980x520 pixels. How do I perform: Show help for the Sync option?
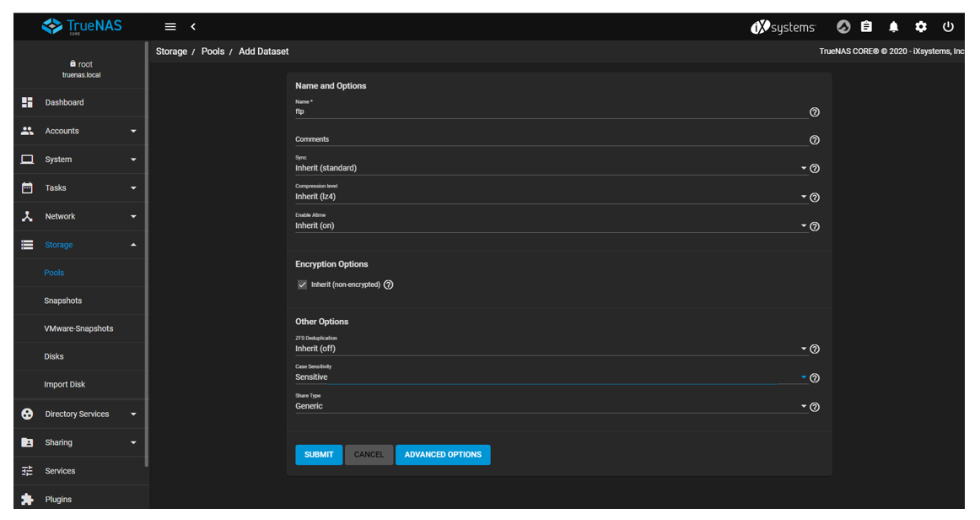(815, 168)
